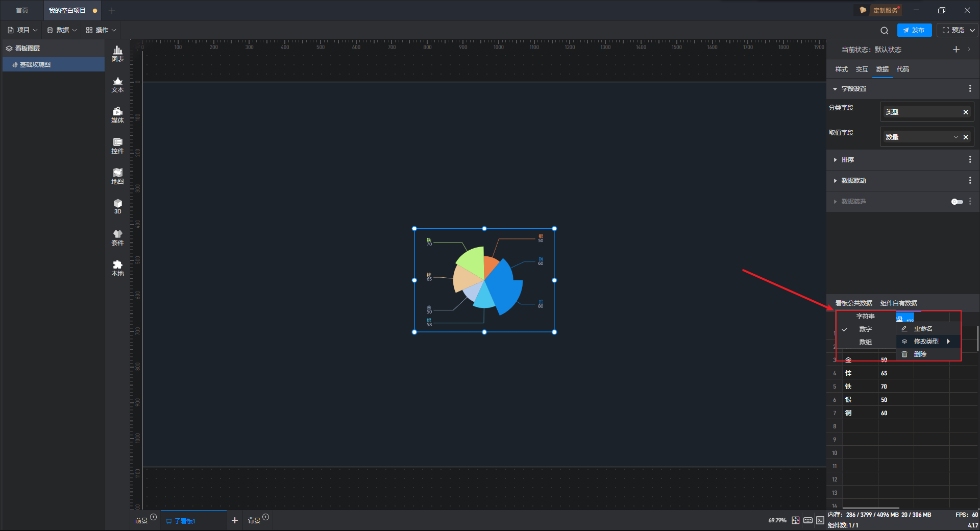Expand the 数据联动 section
Image resolution: width=980 pixels, height=531 pixels.
point(853,181)
